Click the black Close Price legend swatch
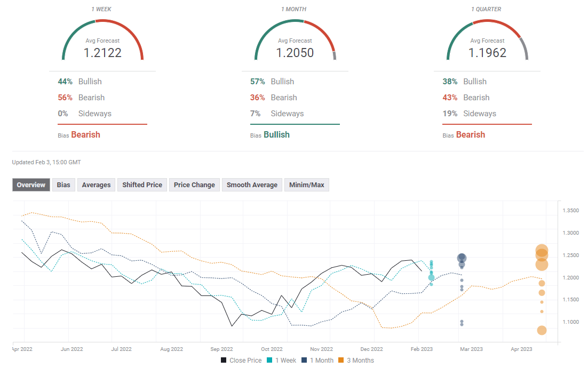 (x=224, y=361)
